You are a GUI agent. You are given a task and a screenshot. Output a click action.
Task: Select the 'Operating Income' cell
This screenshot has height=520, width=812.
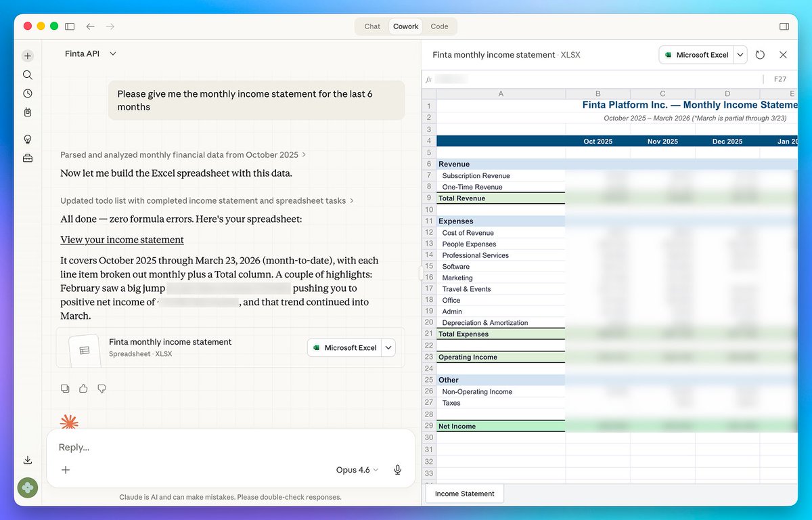click(x=501, y=357)
